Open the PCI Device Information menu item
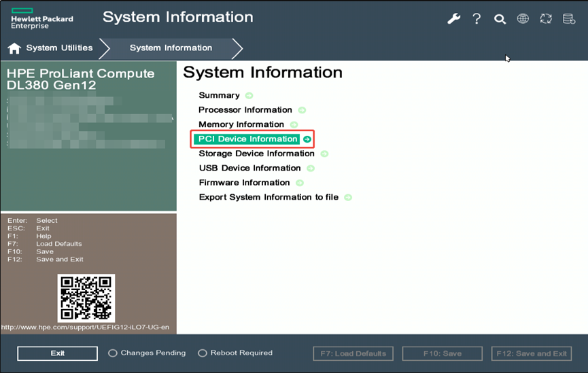The height and width of the screenshot is (373, 588). [248, 139]
